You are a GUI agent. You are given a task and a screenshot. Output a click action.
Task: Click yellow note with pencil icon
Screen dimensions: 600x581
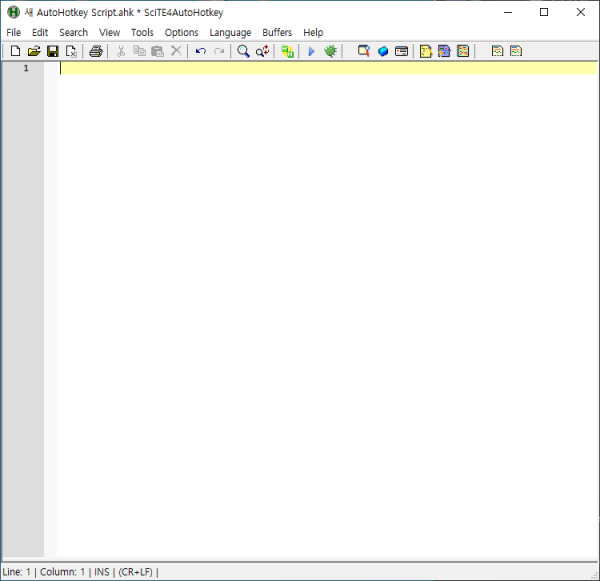point(426,51)
